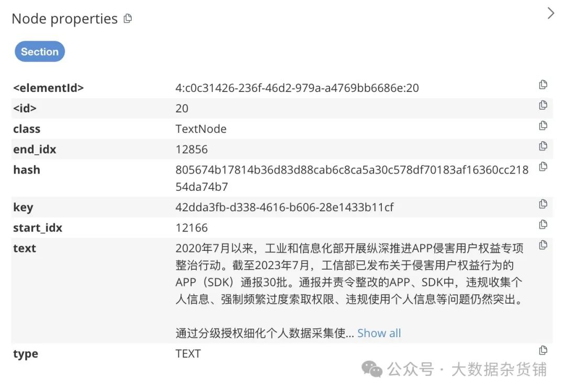Click Show all to expand text
565x392 pixels.
pos(379,333)
